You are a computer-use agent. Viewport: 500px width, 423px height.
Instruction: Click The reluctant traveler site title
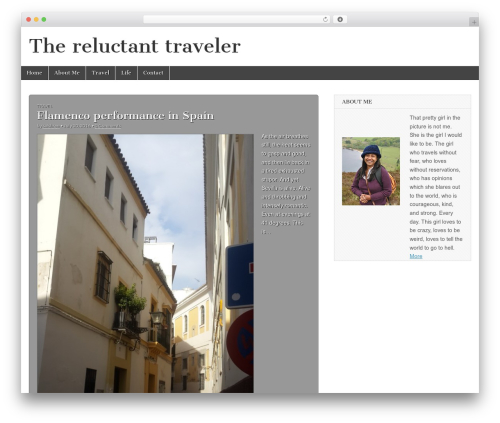coord(135,46)
